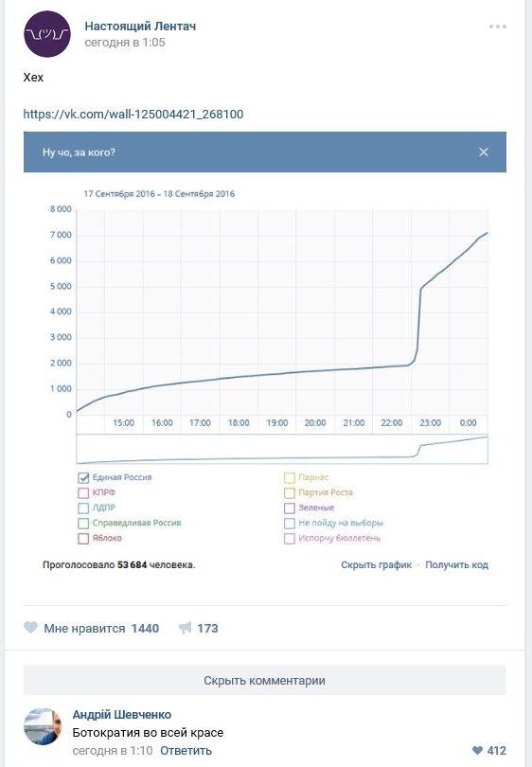Click the Скрыть график link
Viewport: 532px width, 767px height.
(x=377, y=565)
